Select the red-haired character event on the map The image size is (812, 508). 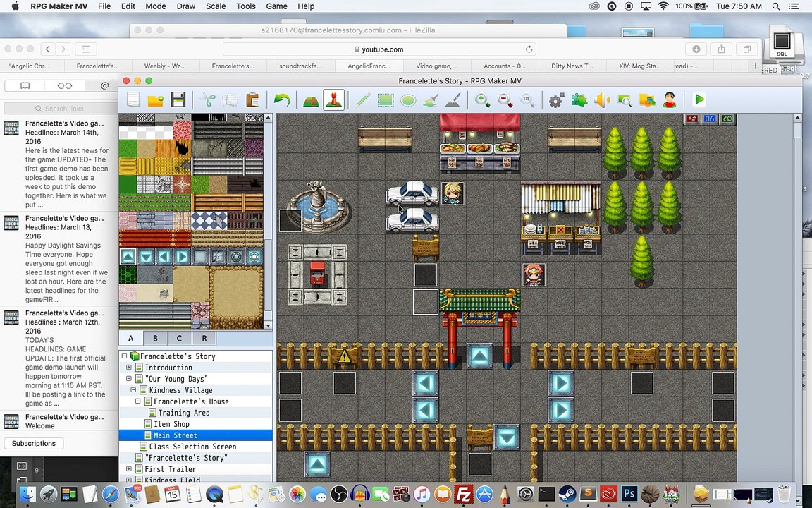click(x=534, y=274)
